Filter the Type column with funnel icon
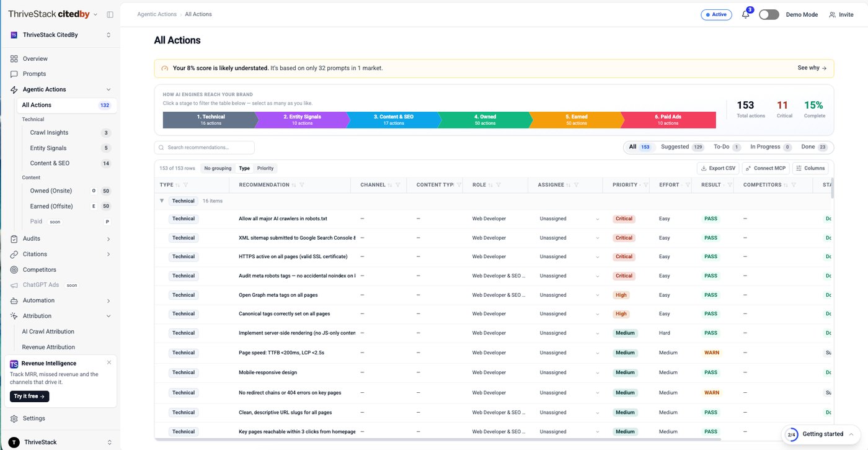The height and width of the screenshot is (450, 868). pos(186,185)
